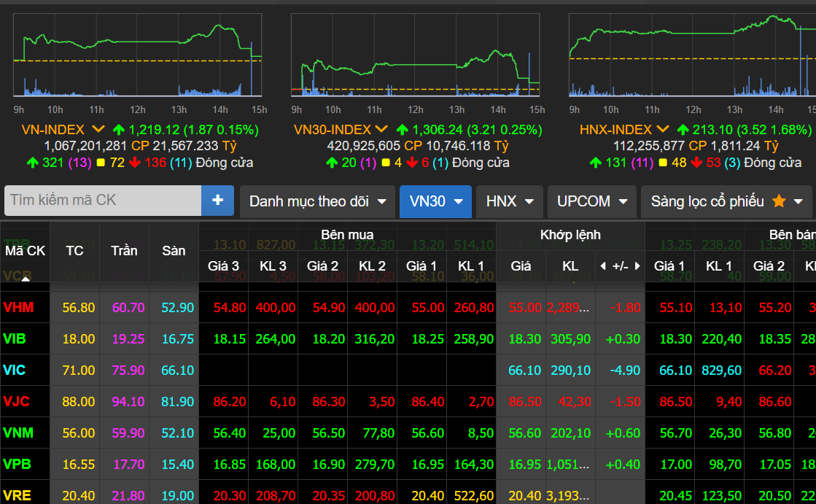Select the VN30 board tab
Image resolution: width=816 pixels, height=504 pixels.
[435, 201]
